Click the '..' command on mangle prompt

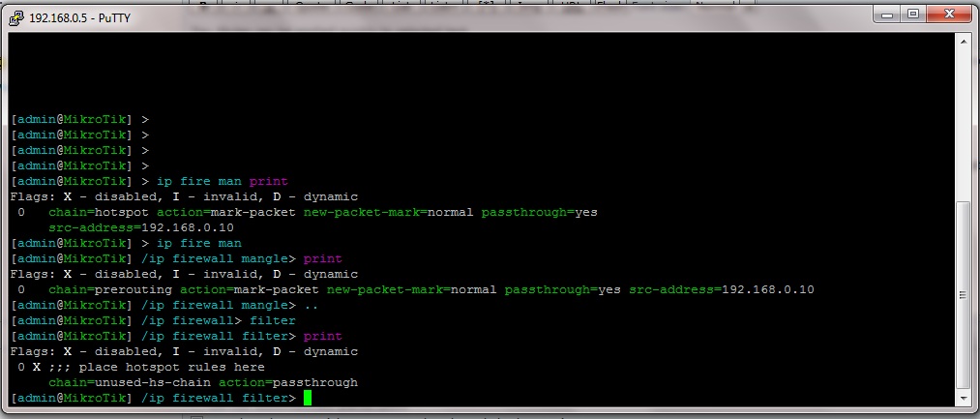pyautogui.click(x=311, y=305)
